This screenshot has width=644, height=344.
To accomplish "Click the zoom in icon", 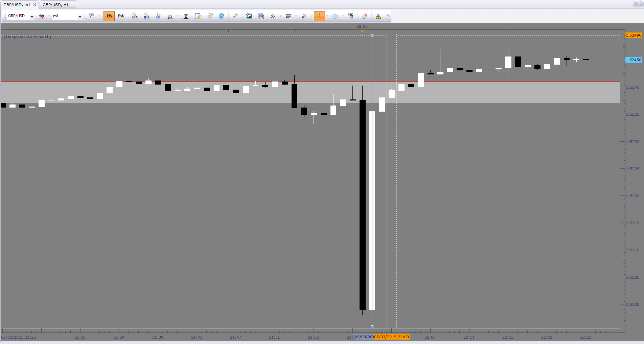I will [x=135, y=16].
